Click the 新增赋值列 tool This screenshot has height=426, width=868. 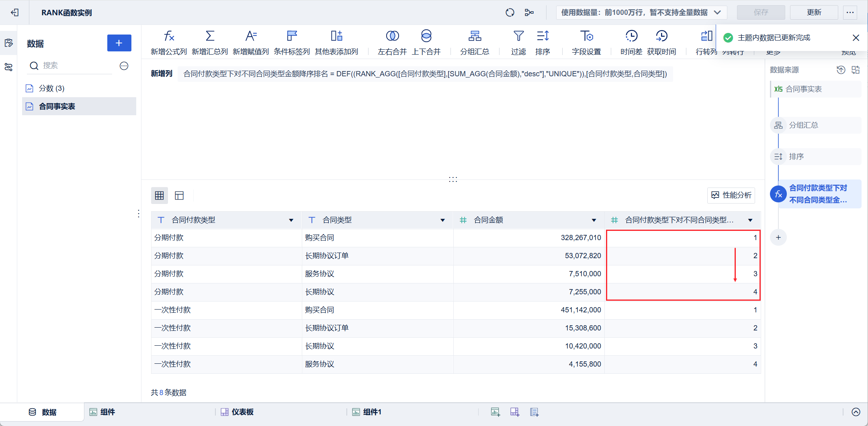(251, 42)
